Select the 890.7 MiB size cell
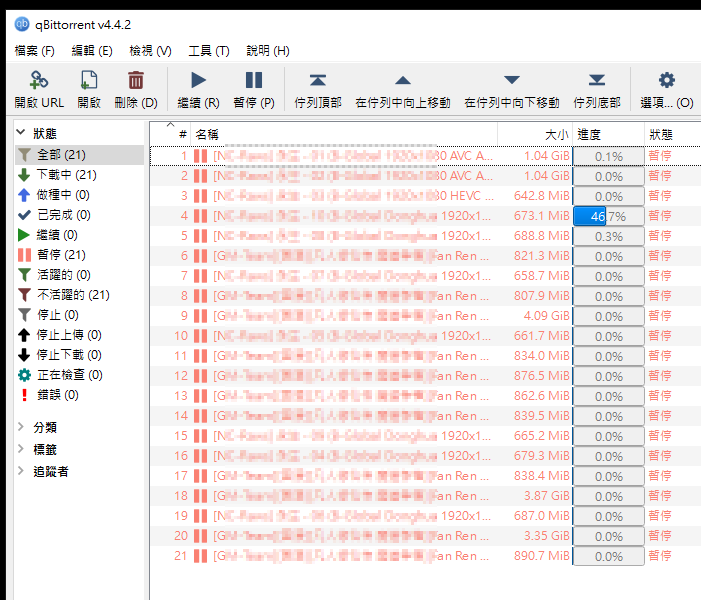 point(542,555)
